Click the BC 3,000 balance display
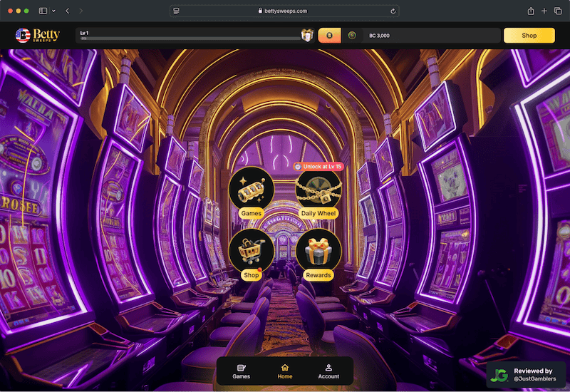Screen dimensions: 570x392 pos(379,36)
